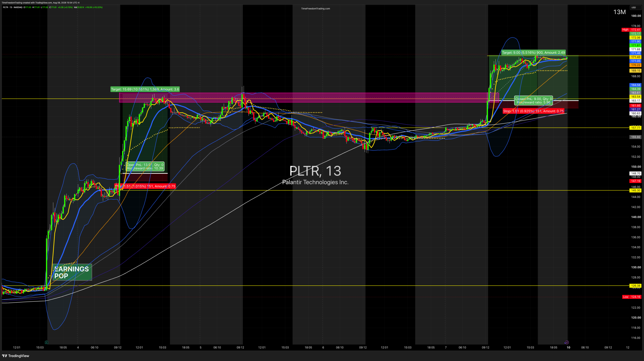Click the 140.00 price scale tick
Screen dimensions: 644x361
636,217
